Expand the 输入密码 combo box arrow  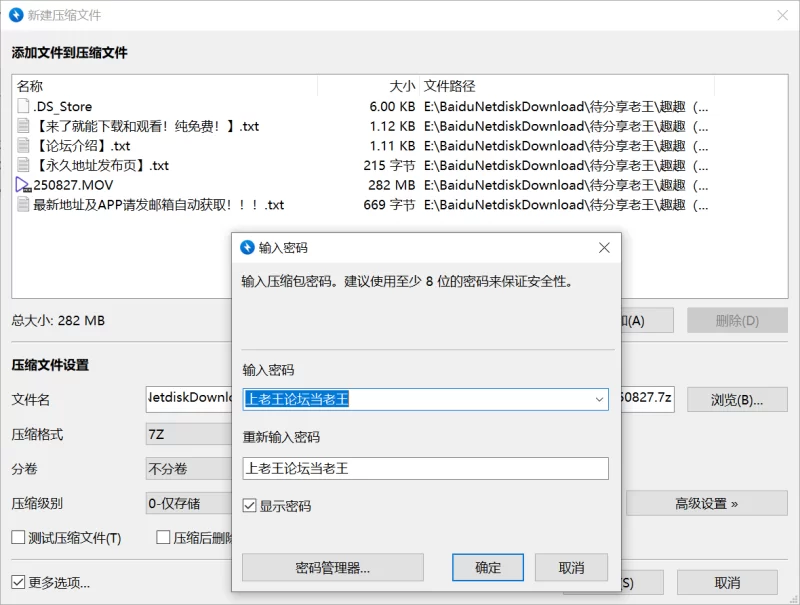click(599, 399)
